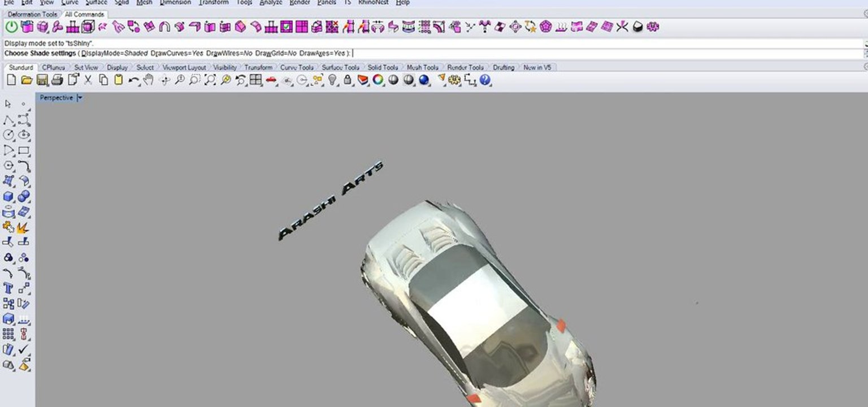Click the pink gear icon in T-Splines toolbar
Image resolution: width=868 pixels, height=407 pixels.
click(653, 27)
